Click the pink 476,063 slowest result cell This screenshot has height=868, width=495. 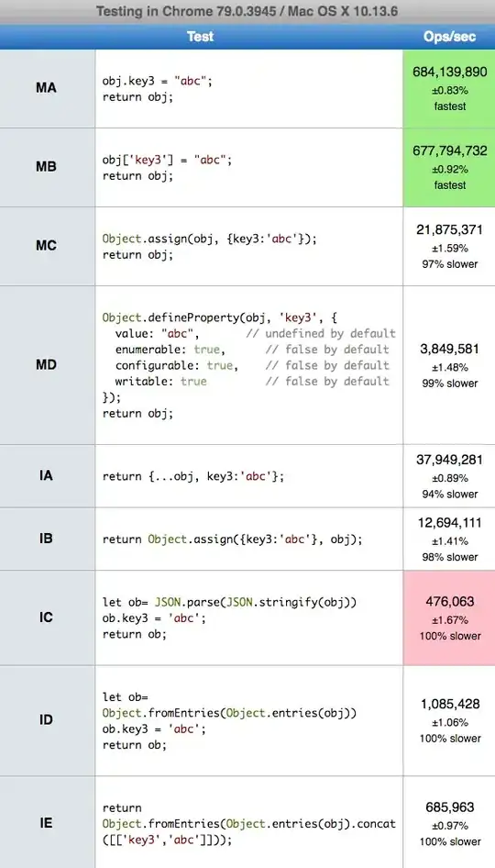point(449,618)
